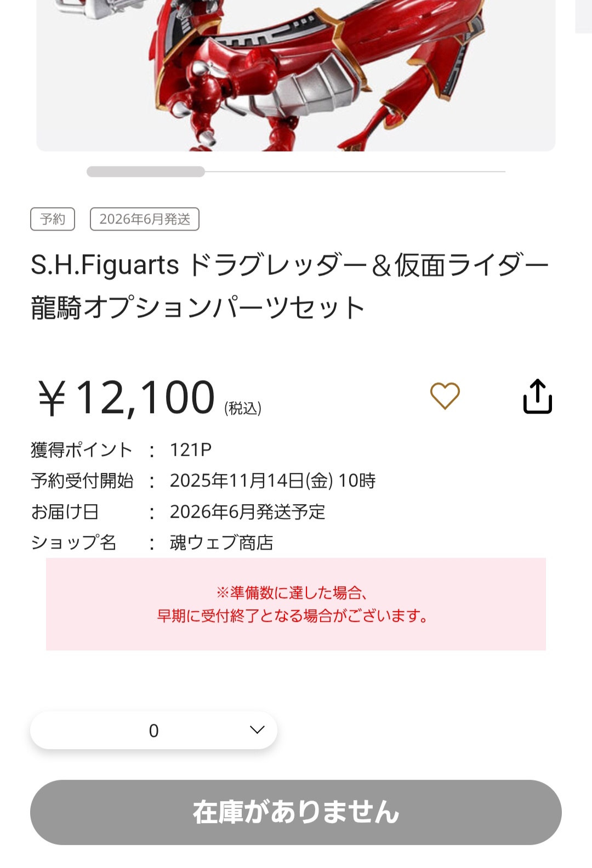Image resolution: width=592 pixels, height=868 pixels.
Task: Click the 2026年6月発送予定 delivery date text
Action: (247, 512)
